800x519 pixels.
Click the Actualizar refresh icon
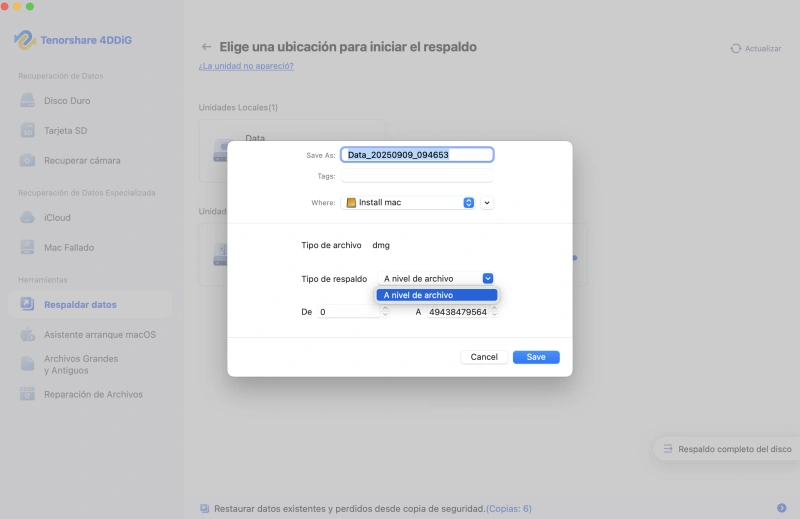[x=736, y=48]
